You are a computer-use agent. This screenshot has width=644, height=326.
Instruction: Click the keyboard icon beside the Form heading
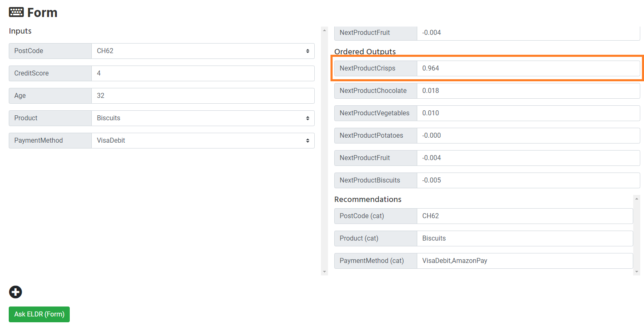(16, 12)
